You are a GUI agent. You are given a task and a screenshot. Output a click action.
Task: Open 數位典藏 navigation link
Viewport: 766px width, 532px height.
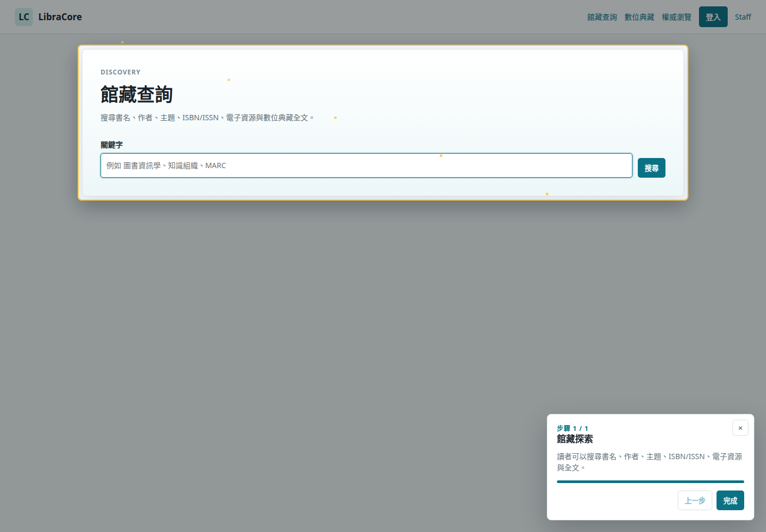tap(639, 17)
